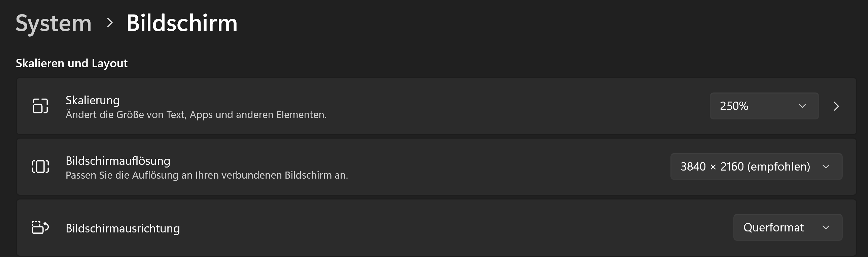Click the Skalierung scale icon
The image size is (868, 257).
pyautogui.click(x=40, y=106)
